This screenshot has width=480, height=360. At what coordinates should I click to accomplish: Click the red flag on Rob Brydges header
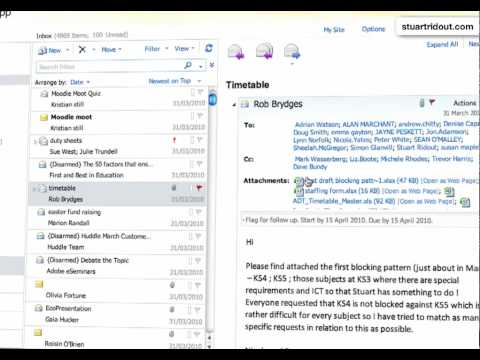(x=432, y=103)
